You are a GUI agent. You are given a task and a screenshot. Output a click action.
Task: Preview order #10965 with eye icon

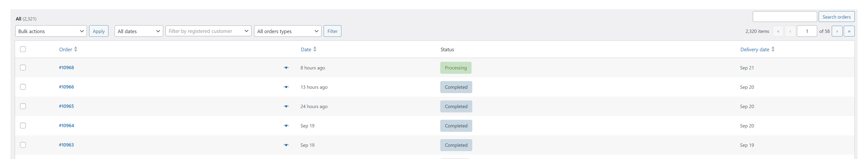(x=286, y=106)
